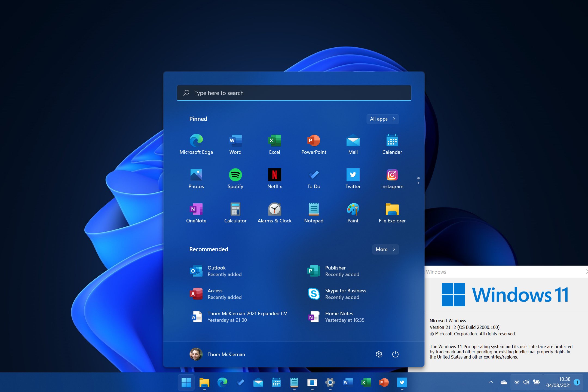Image resolution: width=588 pixels, height=392 pixels.
Task: Switch to Twitter on the taskbar
Action: (402, 382)
